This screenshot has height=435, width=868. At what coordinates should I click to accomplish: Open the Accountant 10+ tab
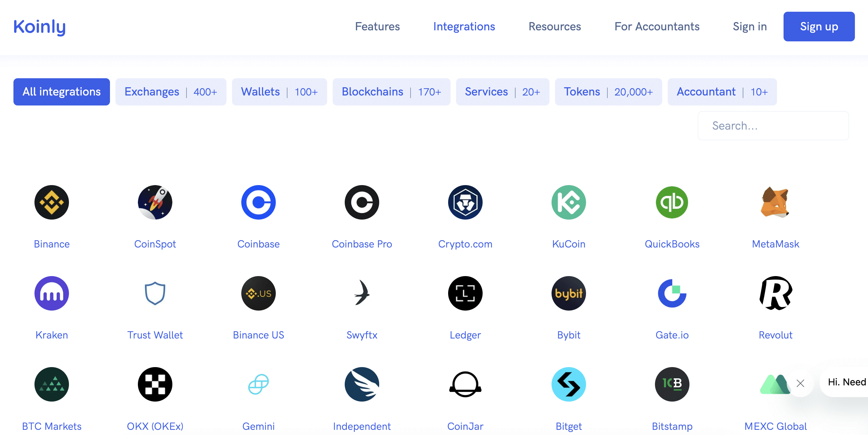[x=722, y=92]
